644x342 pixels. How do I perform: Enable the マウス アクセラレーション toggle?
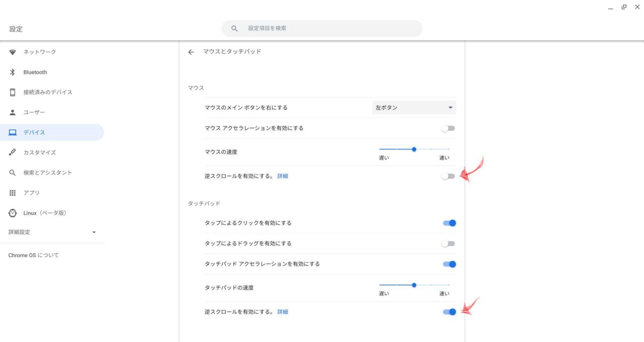(x=448, y=128)
